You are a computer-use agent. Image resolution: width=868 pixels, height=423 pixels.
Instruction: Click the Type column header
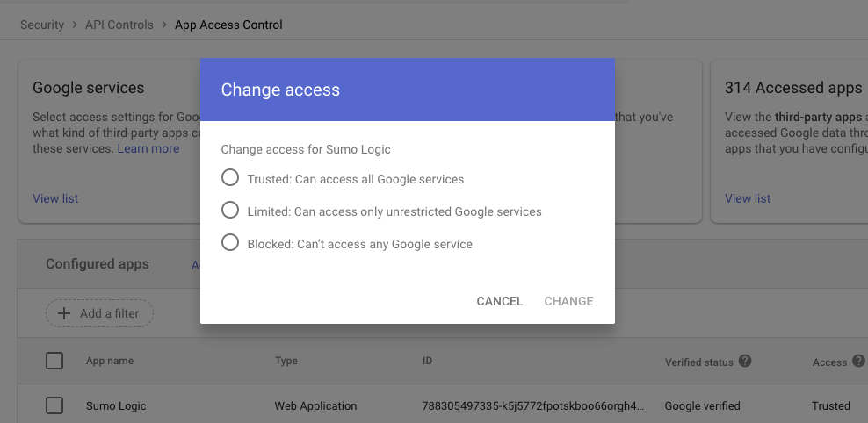coord(286,361)
